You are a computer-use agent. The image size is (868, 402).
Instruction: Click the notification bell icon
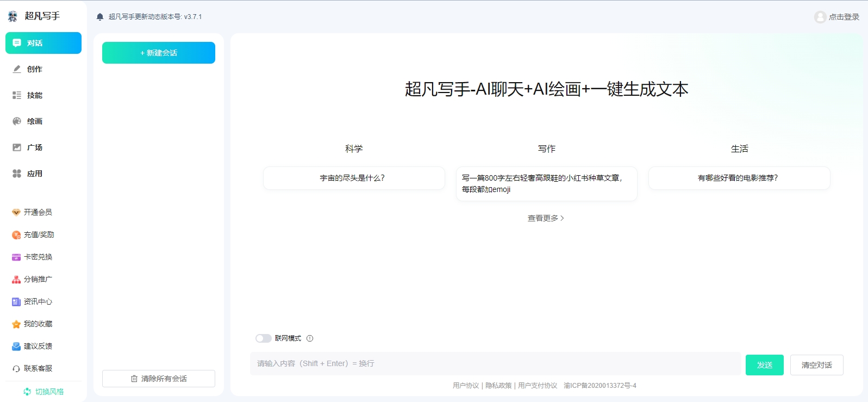[x=100, y=17]
